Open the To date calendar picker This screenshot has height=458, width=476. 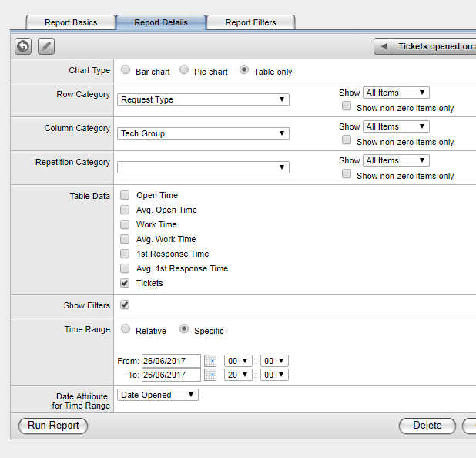(x=210, y=375)
